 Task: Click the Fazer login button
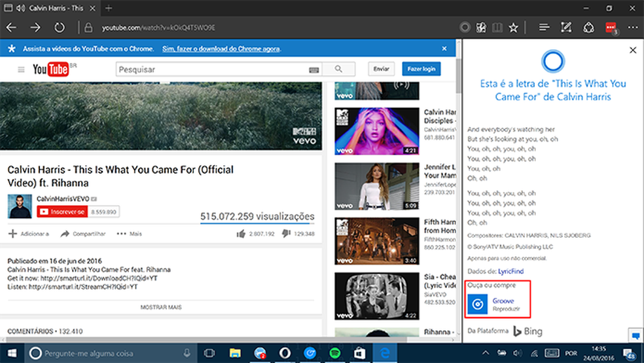[421, 69]
